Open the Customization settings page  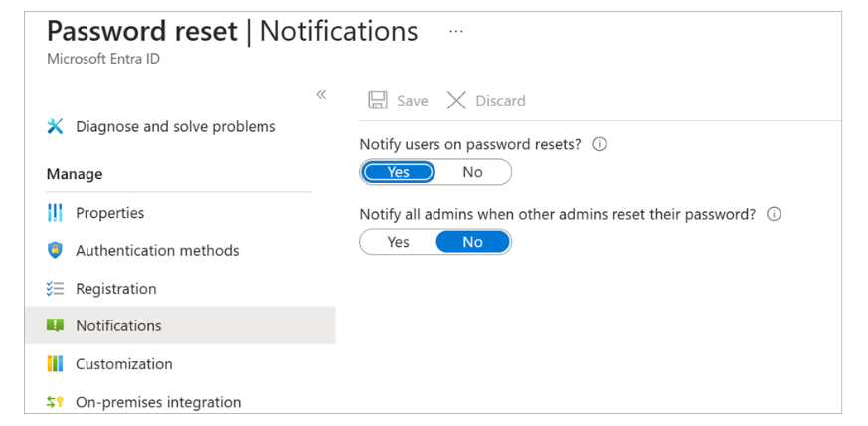[124, 364]
